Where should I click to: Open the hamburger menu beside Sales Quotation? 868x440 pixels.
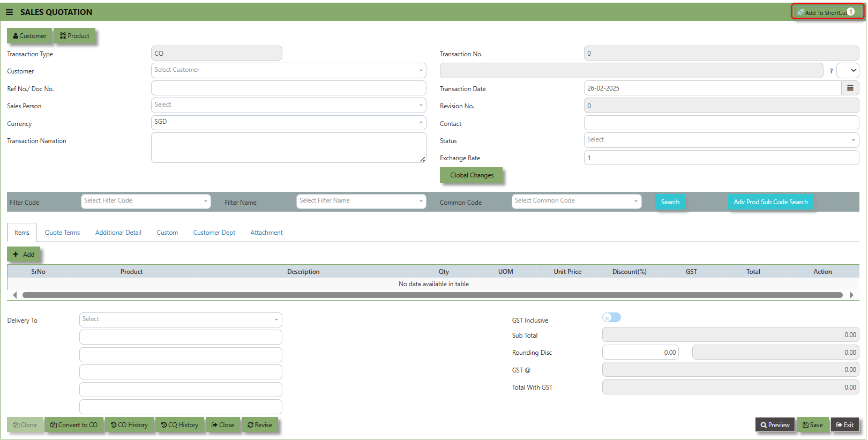9,12
